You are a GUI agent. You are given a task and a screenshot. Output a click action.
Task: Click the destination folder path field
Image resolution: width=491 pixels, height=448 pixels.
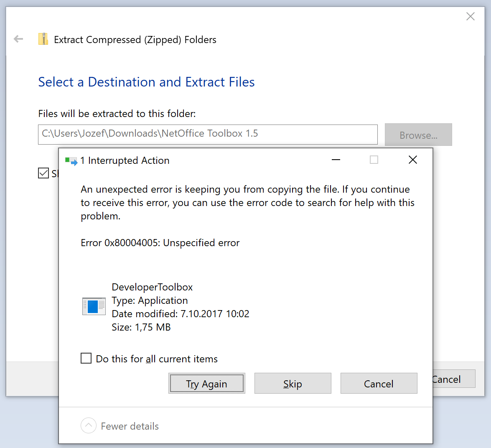207,134
